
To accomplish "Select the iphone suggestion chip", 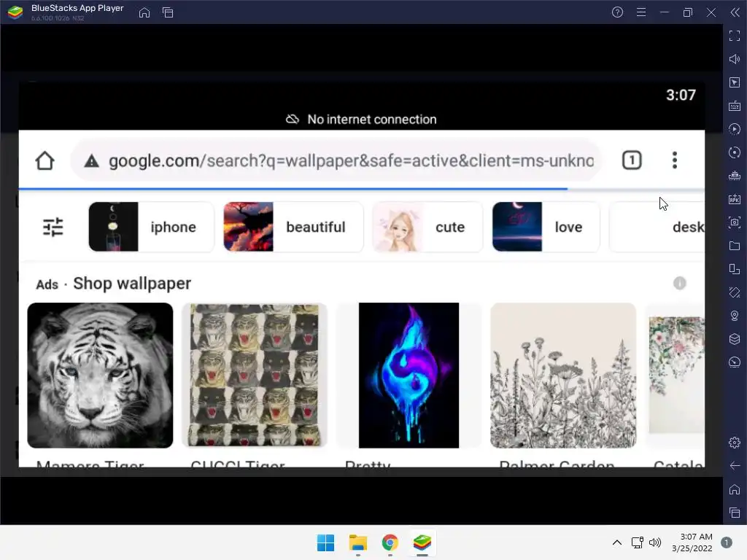I will 152,227.
